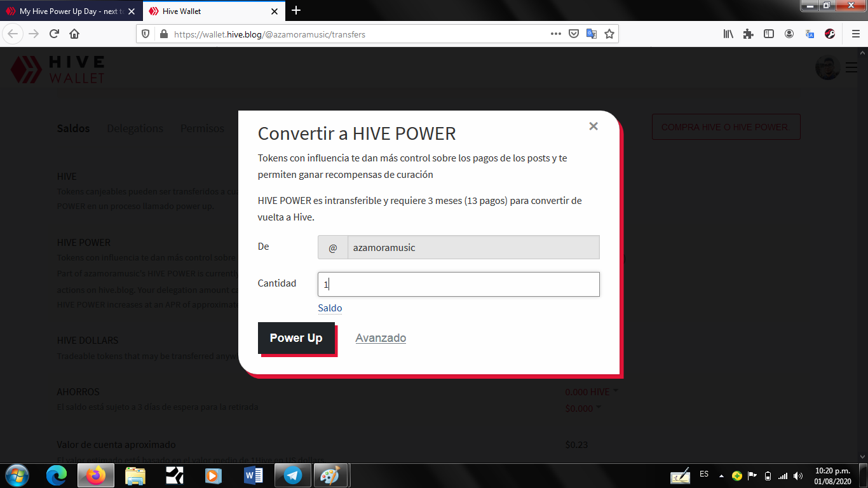Expand the 0.000 HIVE savings dropdown
Viewport: 868px width, 488px height.
(592, 392)
